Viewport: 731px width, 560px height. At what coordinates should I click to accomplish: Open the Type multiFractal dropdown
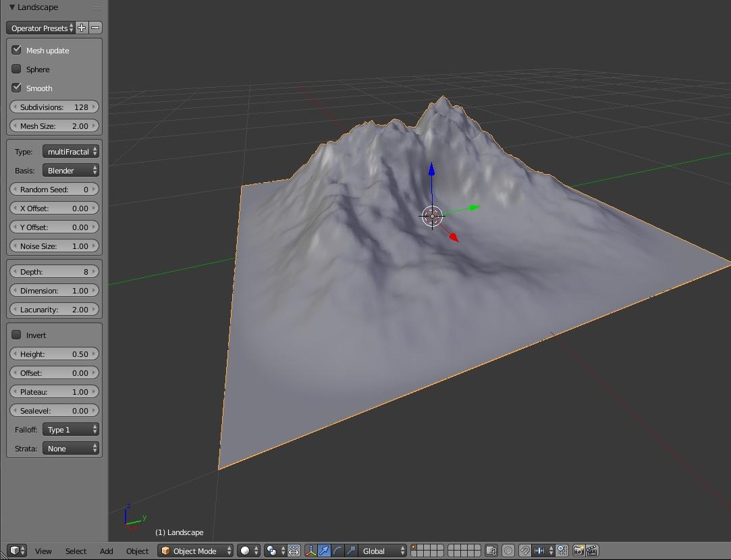pos(70,151)
